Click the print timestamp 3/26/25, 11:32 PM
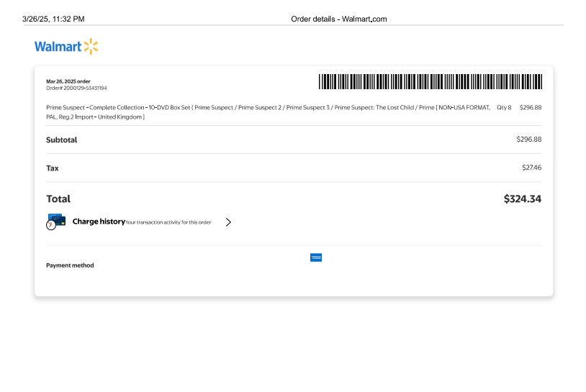The width and height of the screenshot is (586, 392). [x=53, y=19]
